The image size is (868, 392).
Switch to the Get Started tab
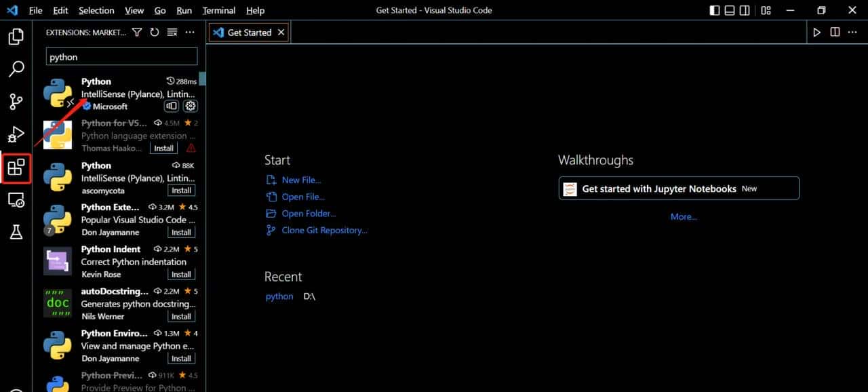[x=248, y=31]
